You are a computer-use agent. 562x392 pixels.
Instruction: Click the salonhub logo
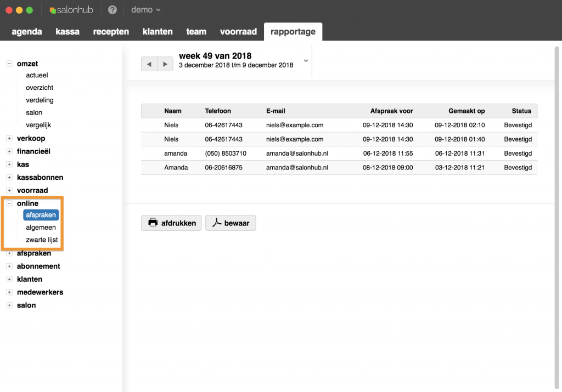click(x=71, y=10)
